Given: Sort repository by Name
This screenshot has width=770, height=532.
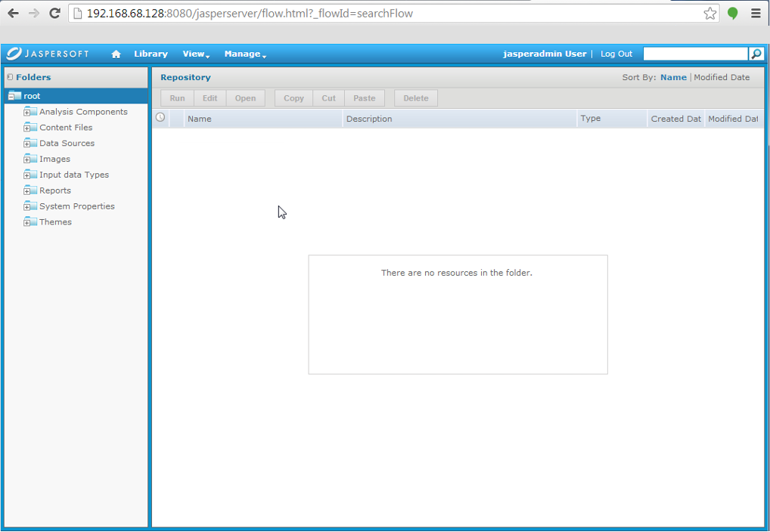Looking at the screenshot, I should [673, 77].
